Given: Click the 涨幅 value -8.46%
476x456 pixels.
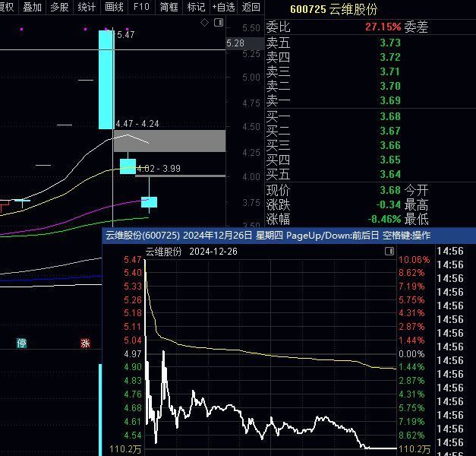Looking at the screenshot, I should click(384, 219).
